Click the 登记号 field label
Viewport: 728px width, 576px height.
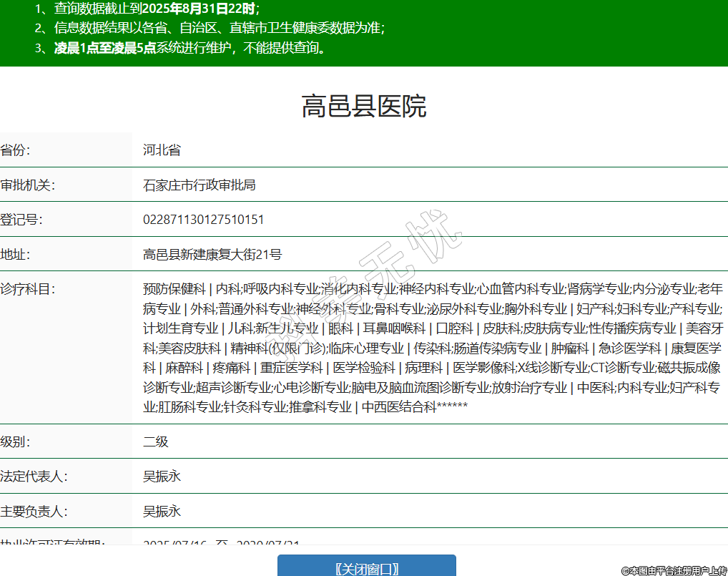21,220
